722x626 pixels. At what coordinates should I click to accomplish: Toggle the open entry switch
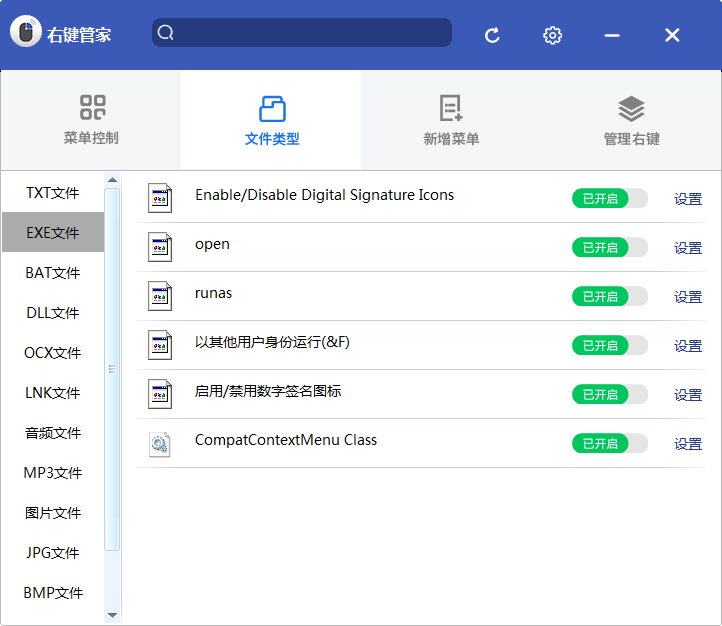610,247
